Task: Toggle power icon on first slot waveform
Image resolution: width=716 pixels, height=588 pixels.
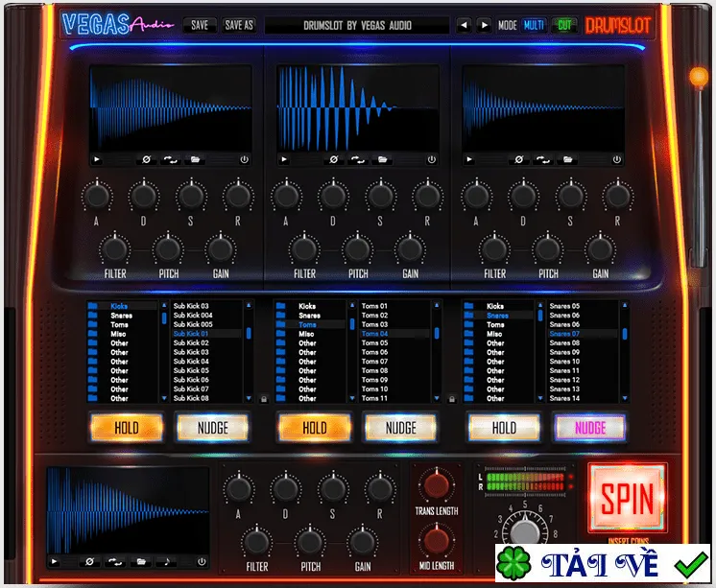Action: [245, 160]
